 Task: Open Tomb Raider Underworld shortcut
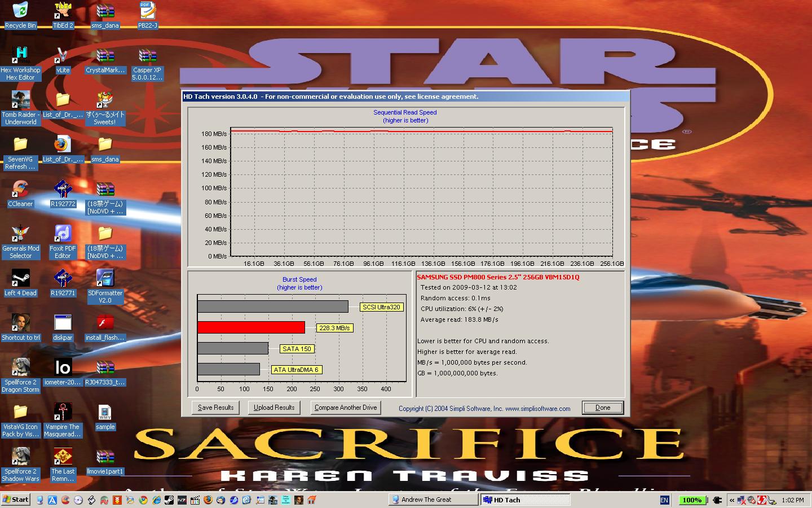point(20,108)
